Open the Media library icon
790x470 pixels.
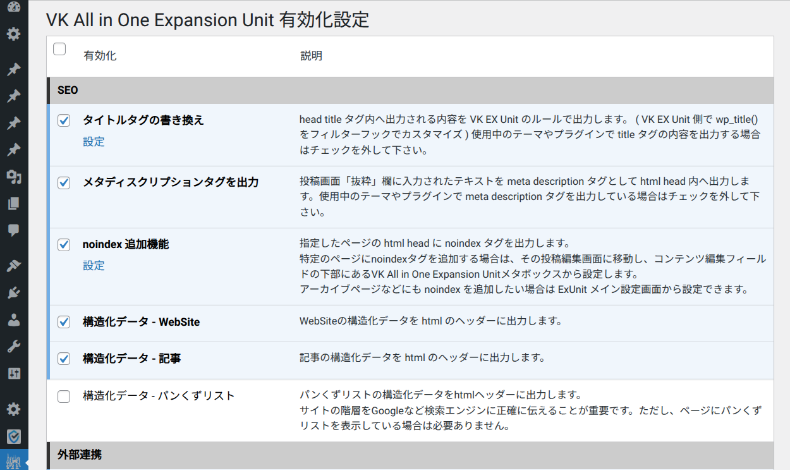pos(14,177)
